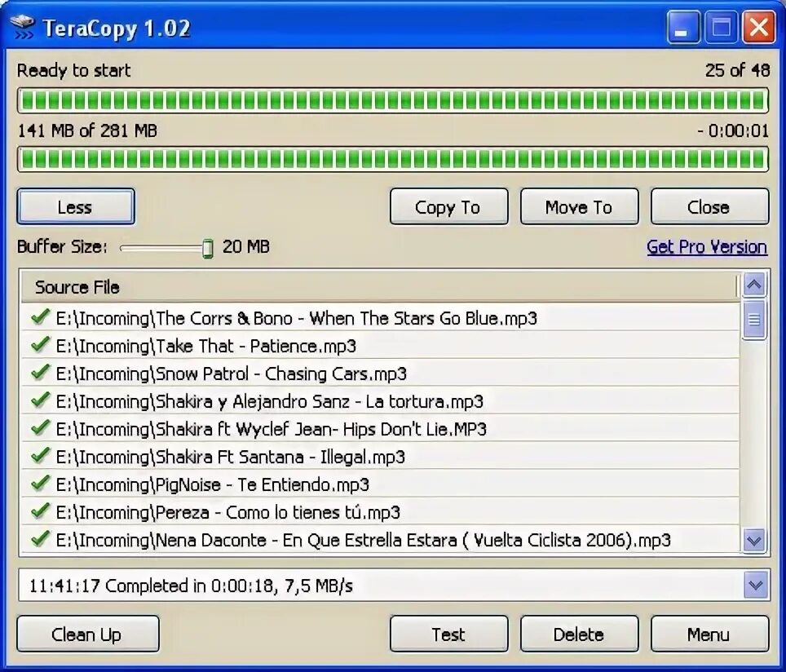Click checkmark beside Shakira Ft Santana Illegal file
This screenshot has width=786, height=672.
[x=40, y=455]
